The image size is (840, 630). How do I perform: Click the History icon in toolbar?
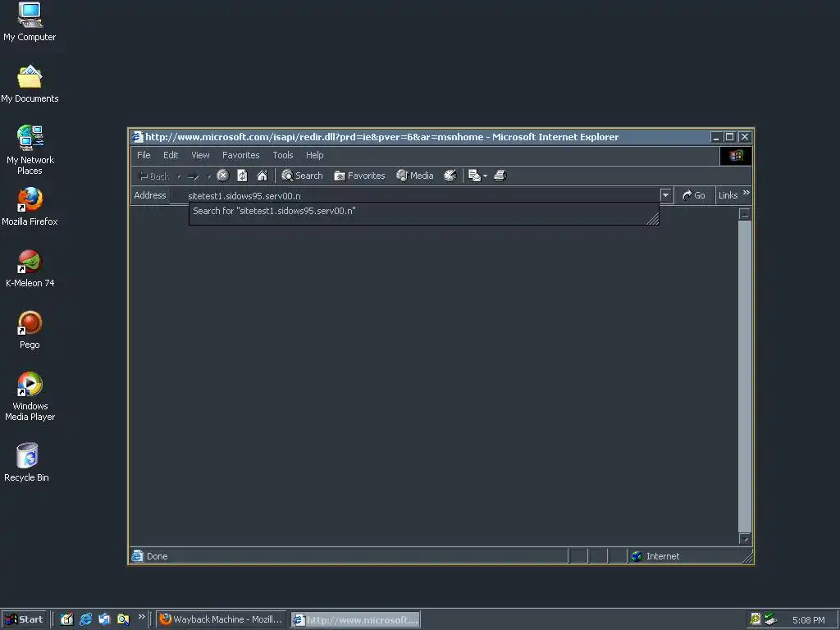click(450, 176)
